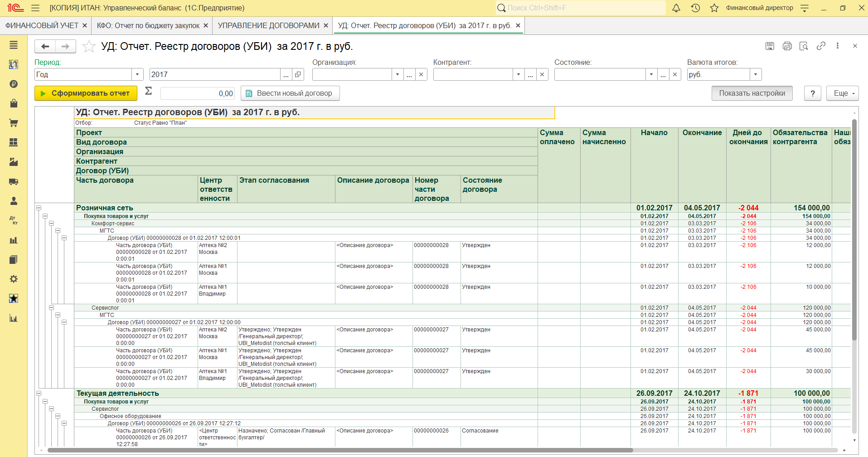Click the print report icon
Viewport: 868px width, 457px height.
click(787, 46)
